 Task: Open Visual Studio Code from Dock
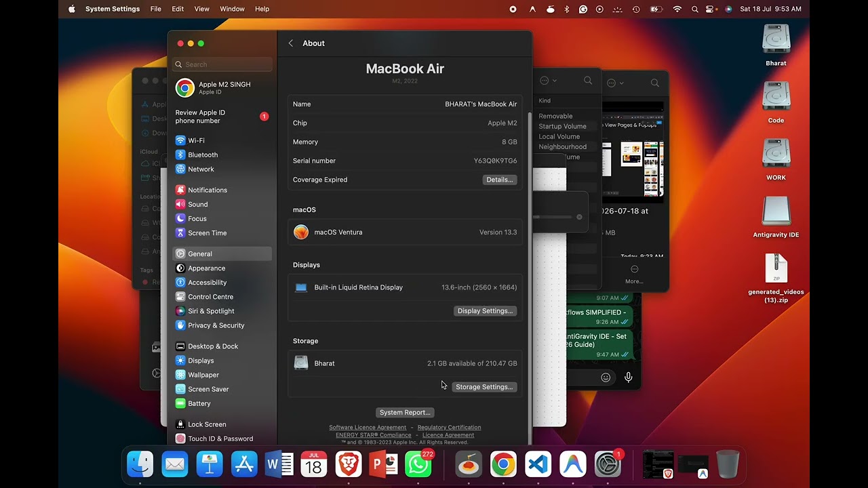[x=538, y=464]
